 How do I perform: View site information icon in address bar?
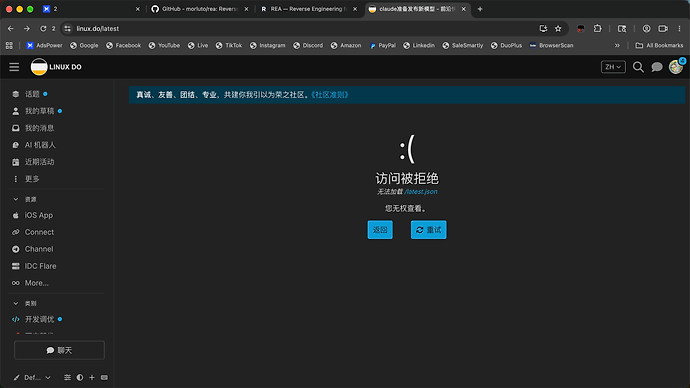[x=67, y=29]
